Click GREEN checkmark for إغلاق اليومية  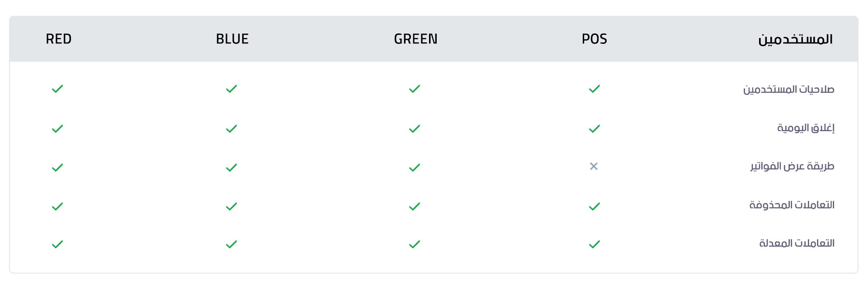[x=414, y=129]
